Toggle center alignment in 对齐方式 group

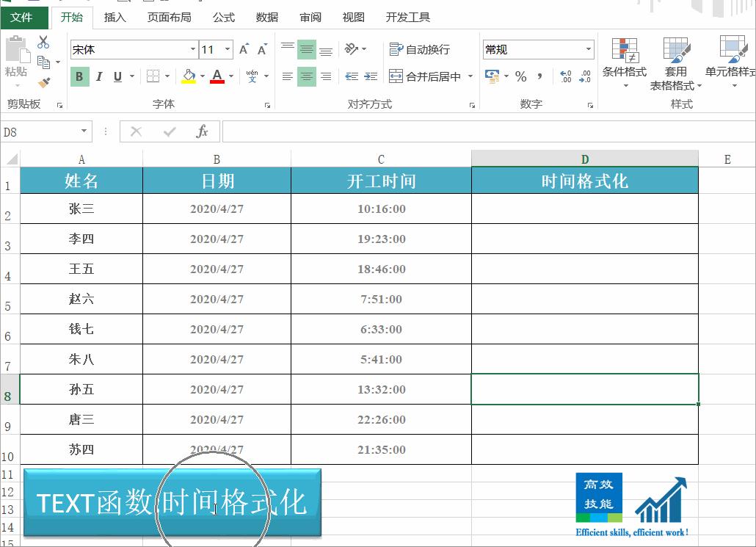pyautogui.click(x=305, y=76)
